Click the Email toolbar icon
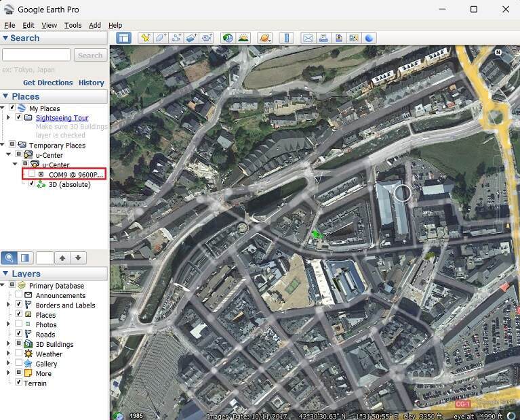 click(x=308, y=38)
